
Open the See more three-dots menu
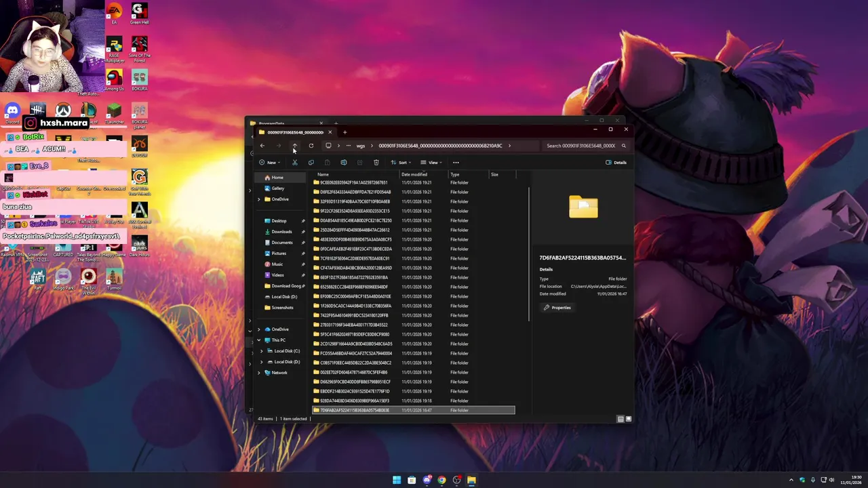[x=456, y=163]
